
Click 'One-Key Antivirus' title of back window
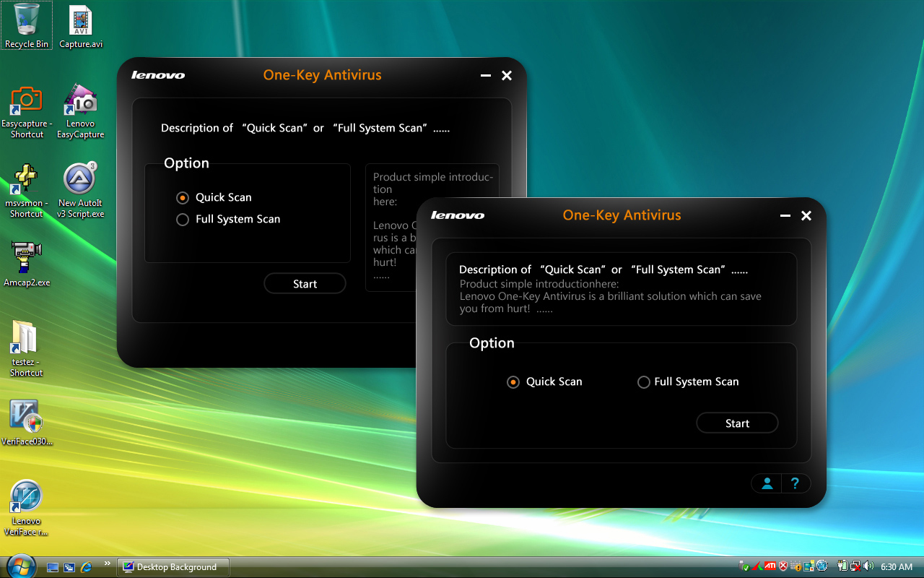click(x=322, y=75)
